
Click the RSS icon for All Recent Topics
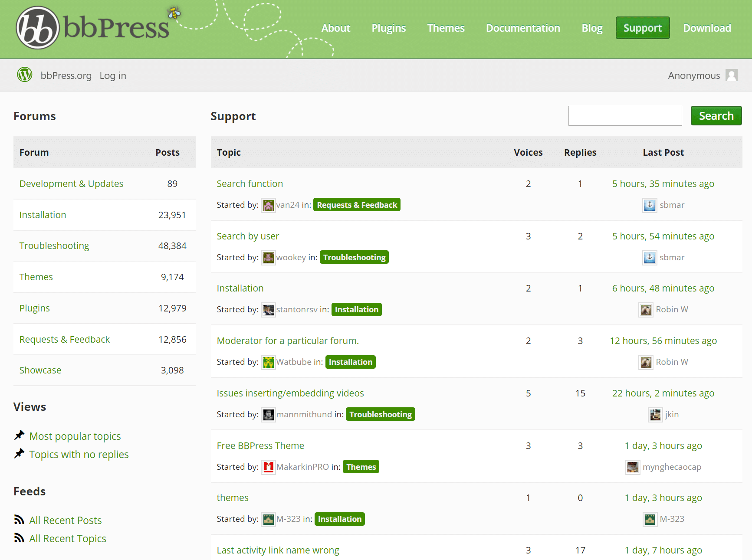tap(18, 538)
